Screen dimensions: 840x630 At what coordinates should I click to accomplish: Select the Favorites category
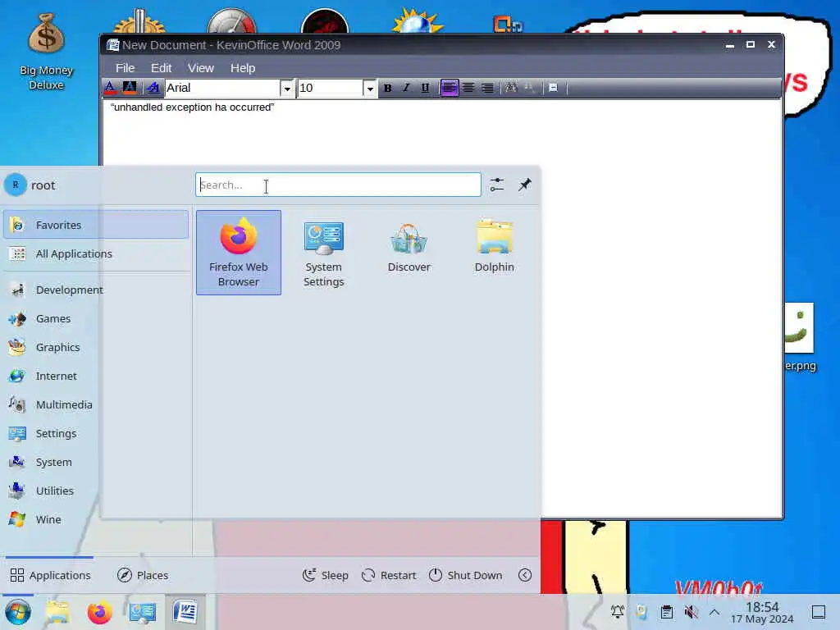pos(96,225)
